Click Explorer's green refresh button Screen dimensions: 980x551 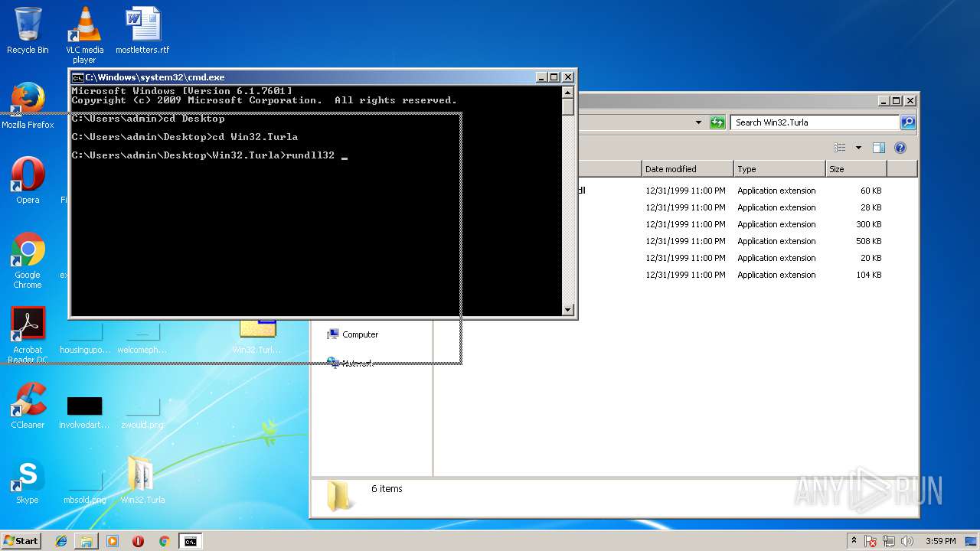pos(717,122)
